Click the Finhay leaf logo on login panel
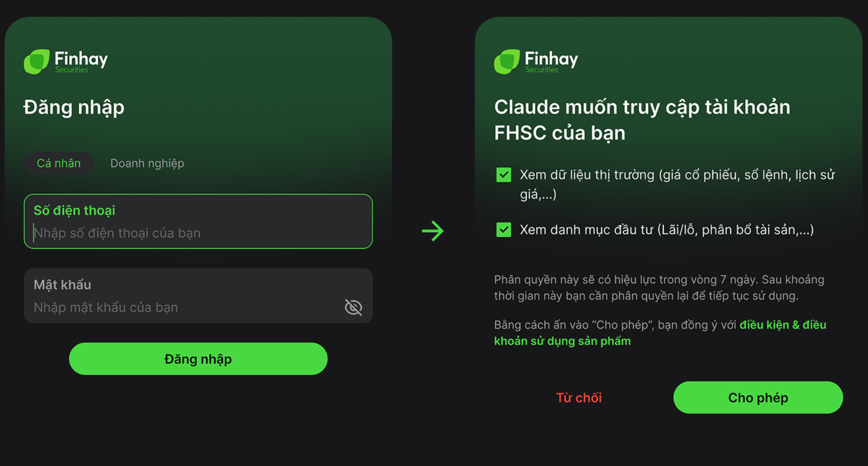Viewport: 868px width, 466px height. coord(37,62)
